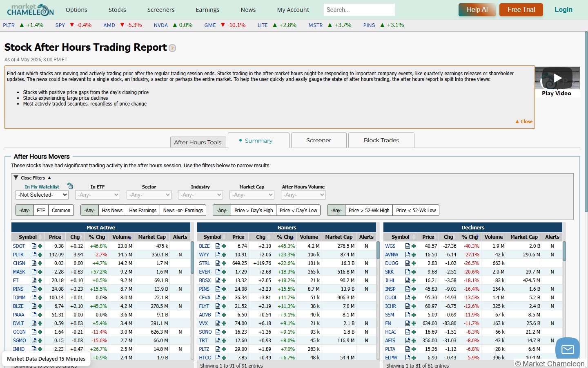Open GME ticker in the ticker bar

210,25
